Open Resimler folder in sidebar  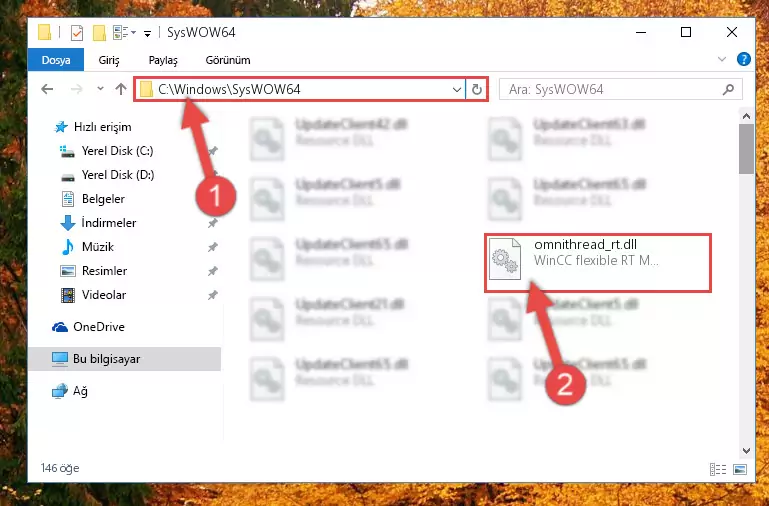click(104, 271)
